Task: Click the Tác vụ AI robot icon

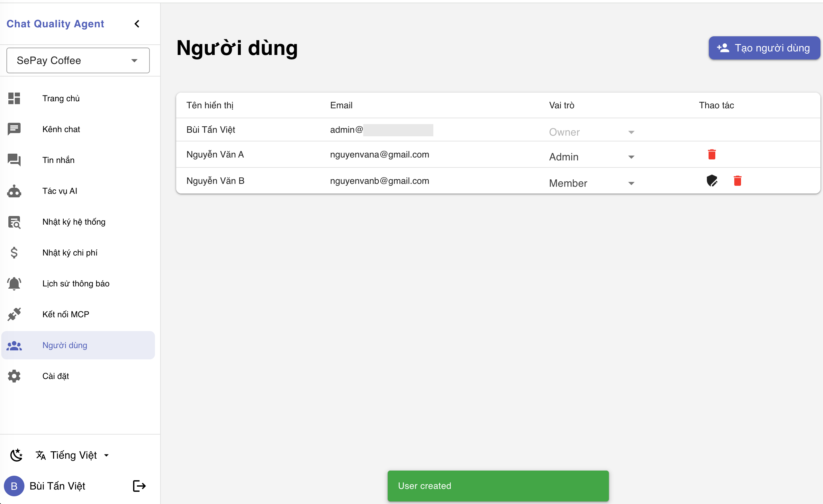Action: pyautogui.click(x=14, y=191)
